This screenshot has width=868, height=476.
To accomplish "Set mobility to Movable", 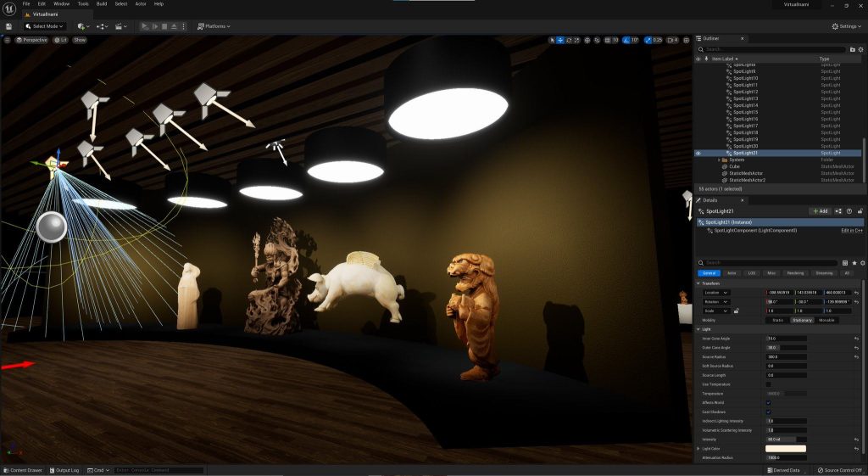I will click(826, 320).
